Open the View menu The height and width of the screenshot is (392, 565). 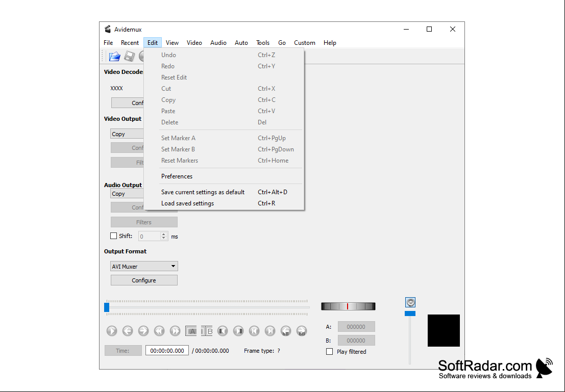pyautogui.click(x=172, y=42)
